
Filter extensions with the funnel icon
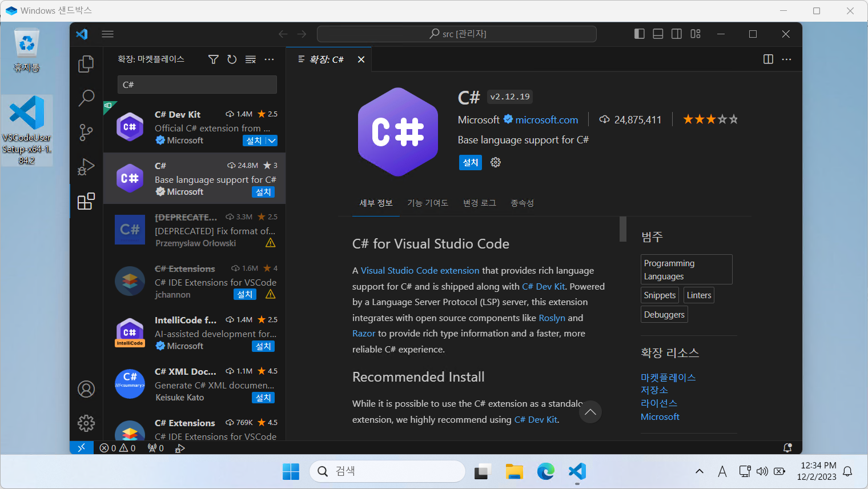214,59
